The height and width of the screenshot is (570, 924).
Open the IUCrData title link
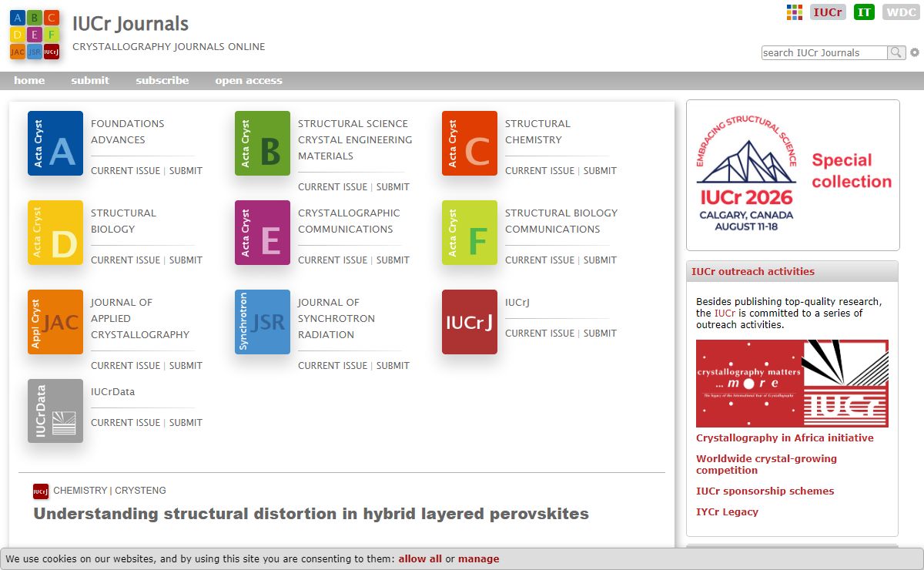click(x=112, y=392)
